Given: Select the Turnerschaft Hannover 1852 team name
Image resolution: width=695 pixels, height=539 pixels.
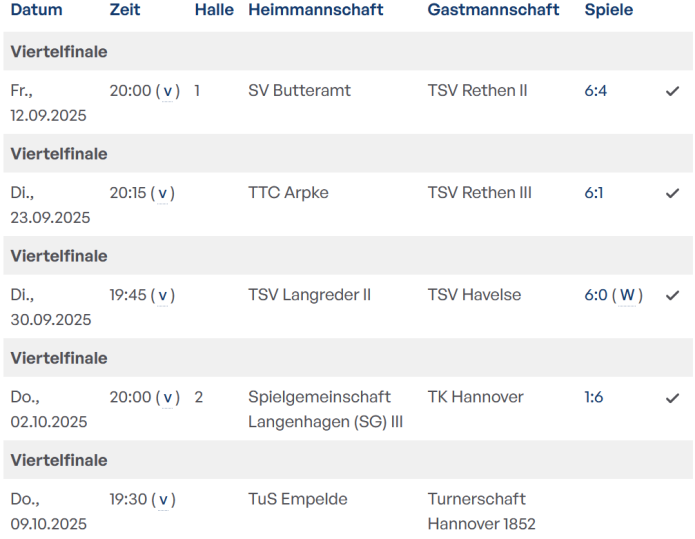Looking at the screenshot, I should pyautogui.click(x=481, y=511).
